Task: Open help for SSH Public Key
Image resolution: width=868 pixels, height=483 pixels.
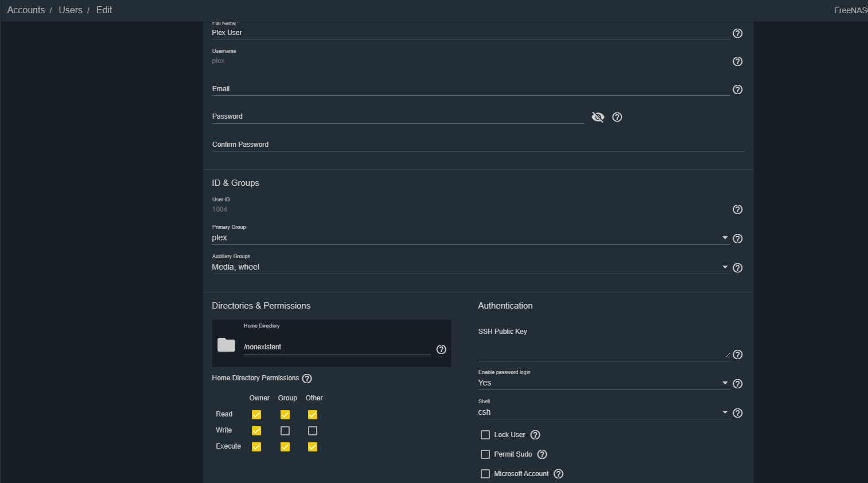Action: pos(738,355)
